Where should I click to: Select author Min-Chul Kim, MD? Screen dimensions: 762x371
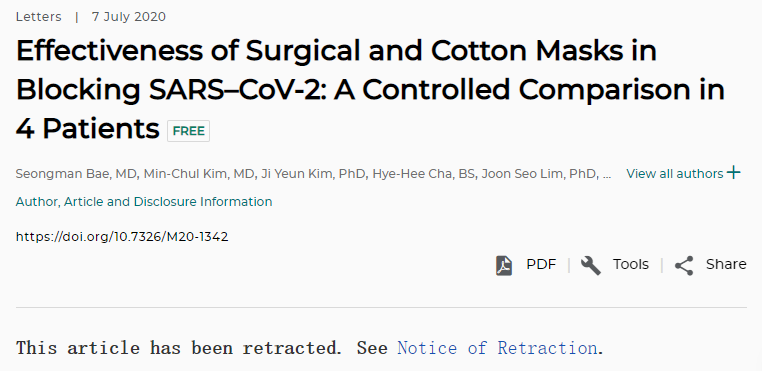(x=199, y=174)
